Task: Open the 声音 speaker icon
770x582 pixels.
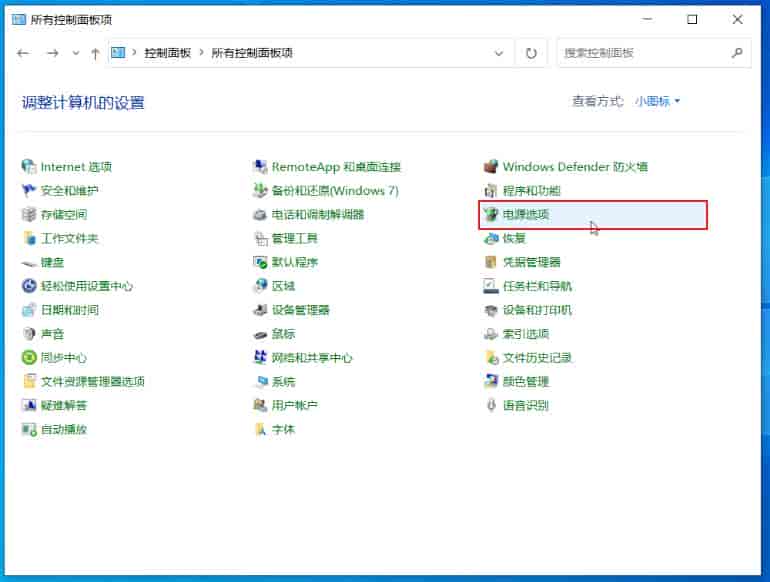Action: 29,334
